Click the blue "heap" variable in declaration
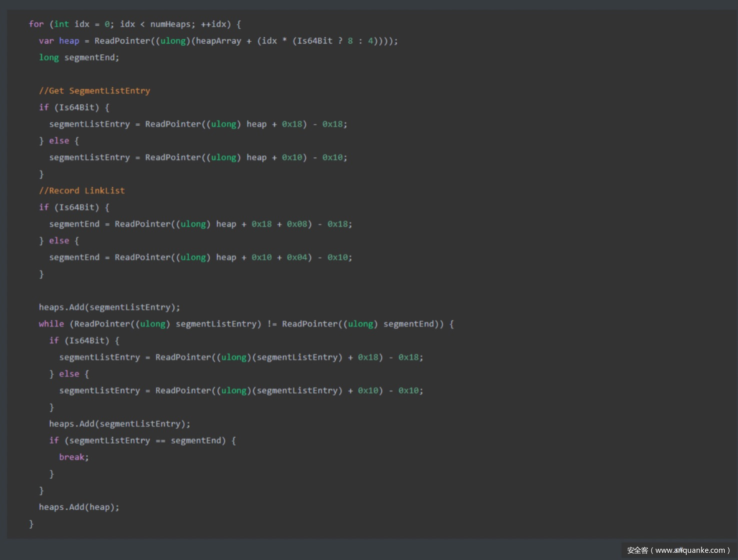This screenshot has width=738, height=560. tap(69, 41)
